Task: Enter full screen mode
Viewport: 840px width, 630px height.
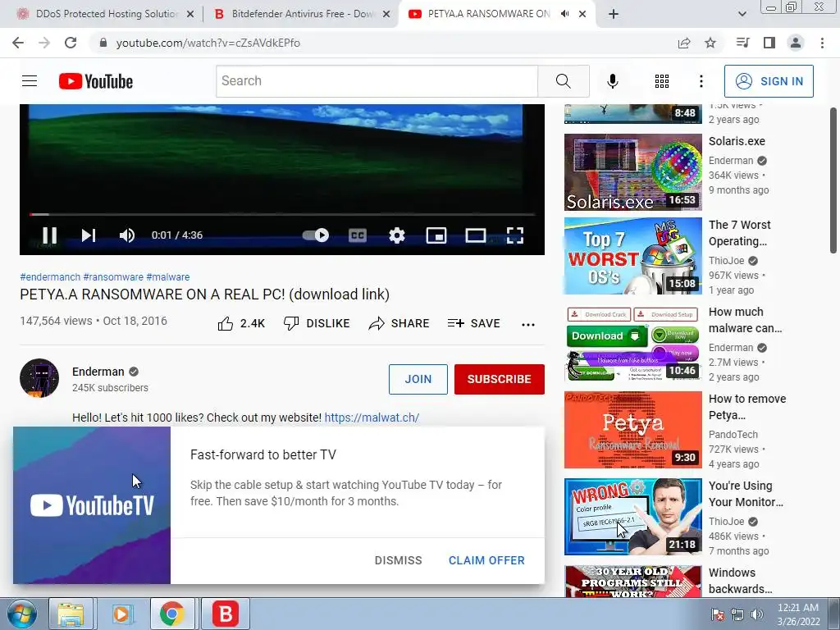Action: tap(515, 235)
